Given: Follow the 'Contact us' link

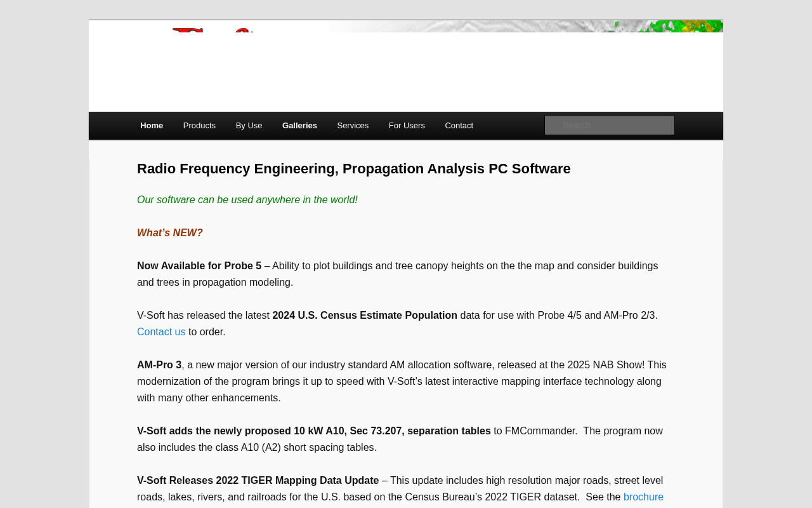Looking at the screenshot, I should pyautogui.click(x=161, y=332).
